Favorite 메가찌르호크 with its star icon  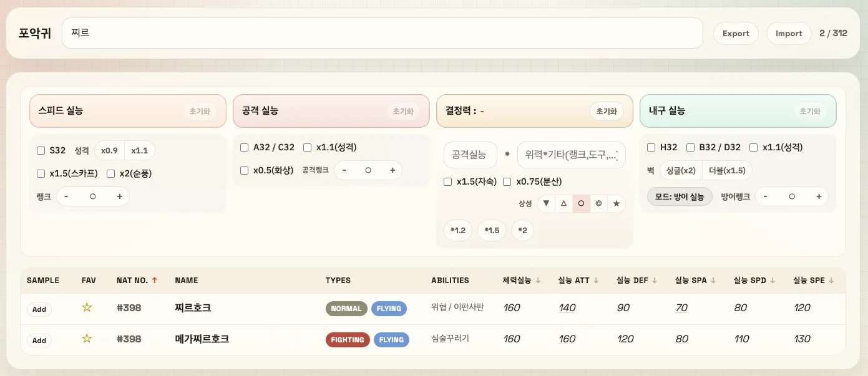point(87,339)
